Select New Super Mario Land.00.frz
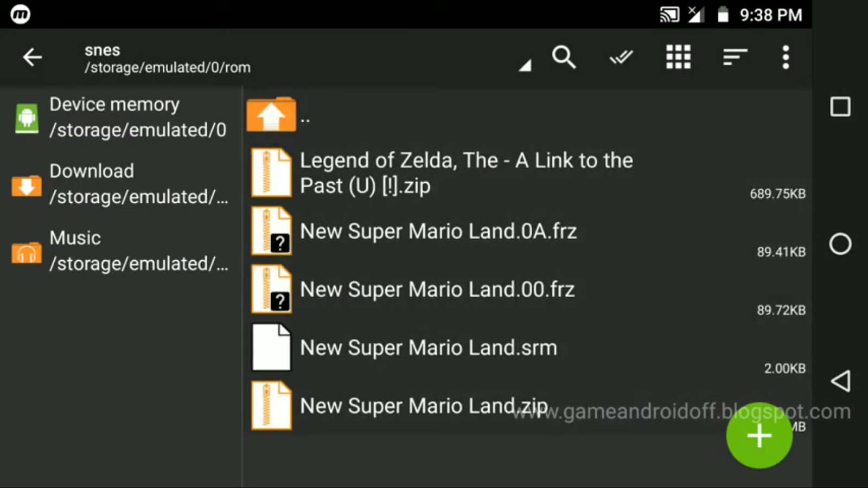This screenshot has height=488, width=868. tap(527, 290)
